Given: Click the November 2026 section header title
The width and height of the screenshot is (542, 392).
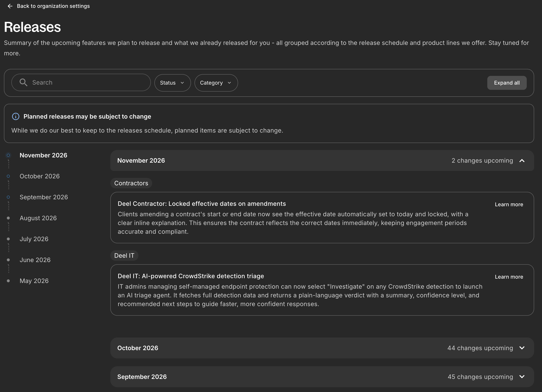Looking at the screenshot, I should pos(141,160).
